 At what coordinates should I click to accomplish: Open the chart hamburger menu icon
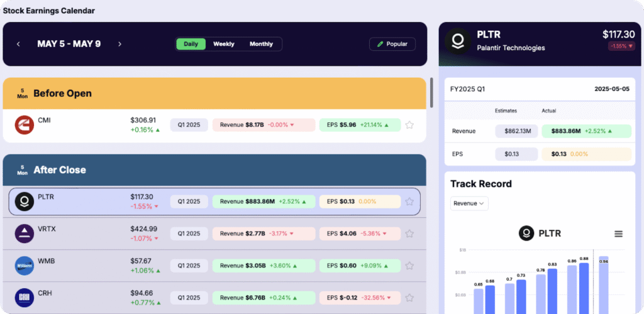tap(619, 234)
